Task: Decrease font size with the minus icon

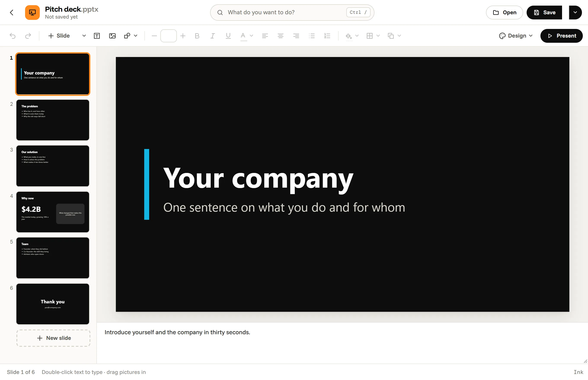Action: tap(154, 36)
